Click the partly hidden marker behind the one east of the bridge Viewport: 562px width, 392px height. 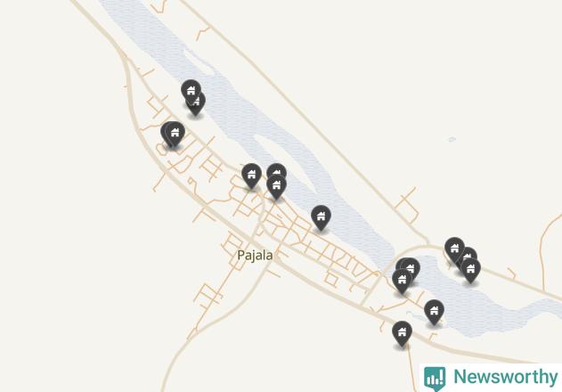tap(411, 266)
